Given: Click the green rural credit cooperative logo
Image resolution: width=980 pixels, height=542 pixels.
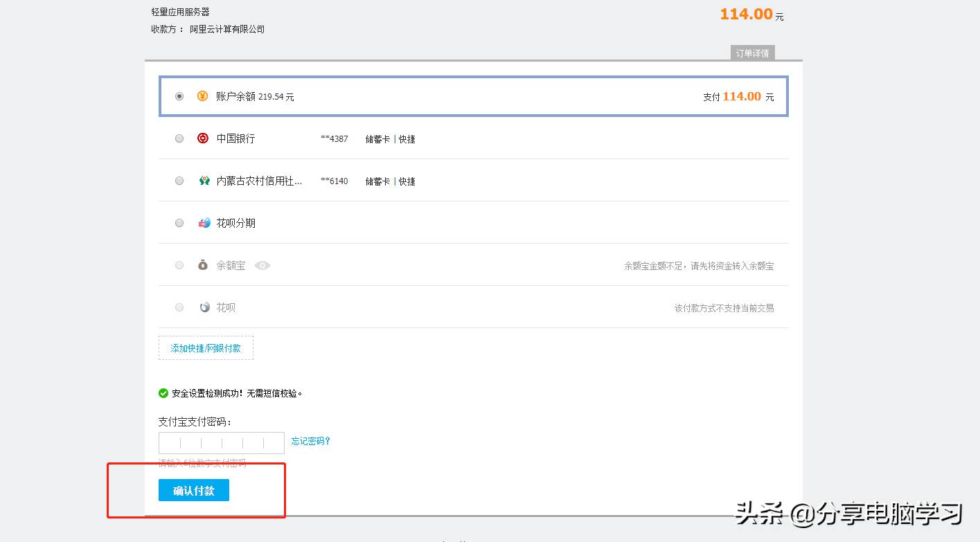Looking at the screenshot, I should 204,181.
